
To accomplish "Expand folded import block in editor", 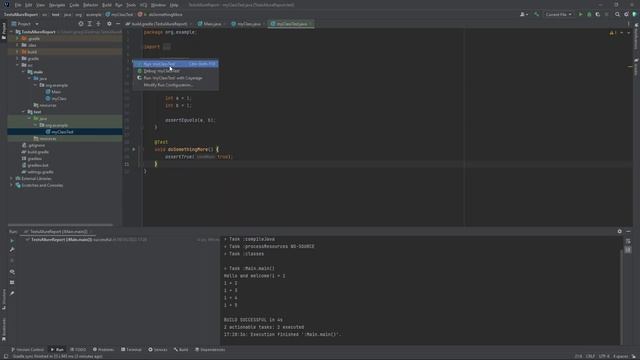I will pyautogui.click(x=167, y=47).
